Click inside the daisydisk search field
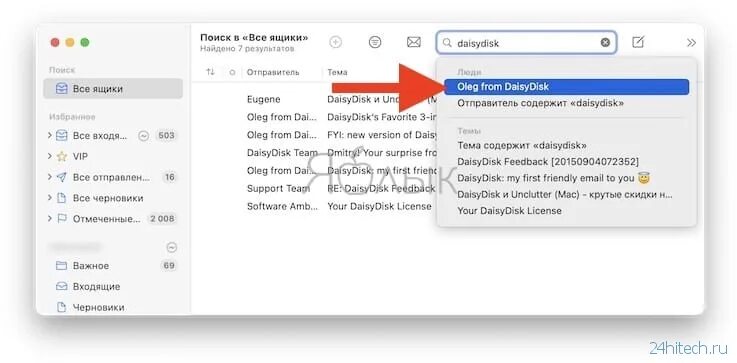The height and width of the screenshot is (363, 737). coord(526,43)
